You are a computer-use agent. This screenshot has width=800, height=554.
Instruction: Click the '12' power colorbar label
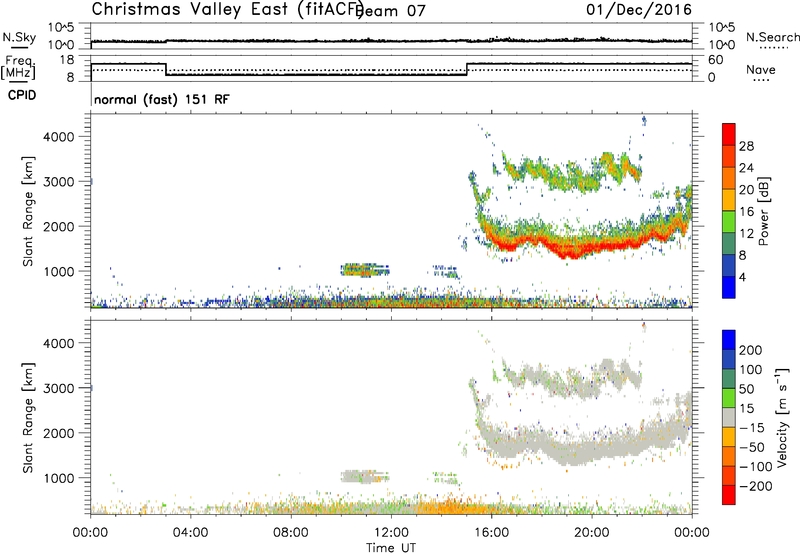click(746, 234)
